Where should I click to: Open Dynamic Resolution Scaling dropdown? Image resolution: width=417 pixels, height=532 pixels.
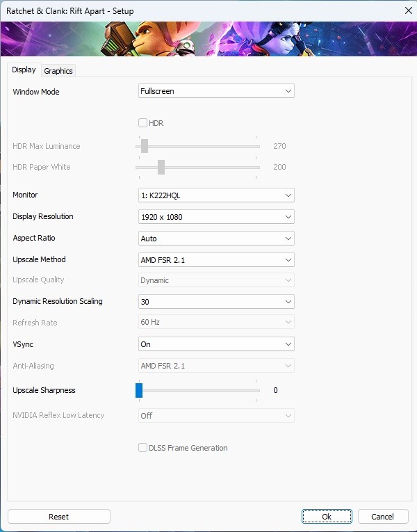point(216,302)
